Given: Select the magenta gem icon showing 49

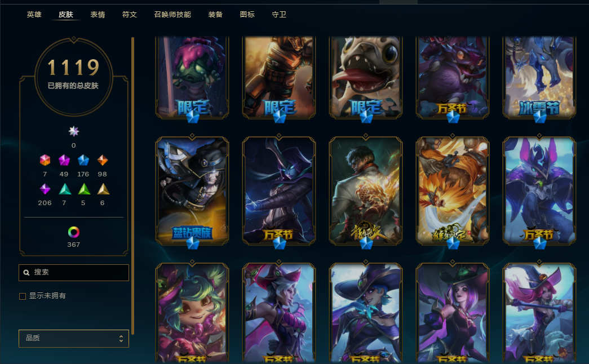Looking at the screenshot, I should pyautogui.click(x=64, y=160).
